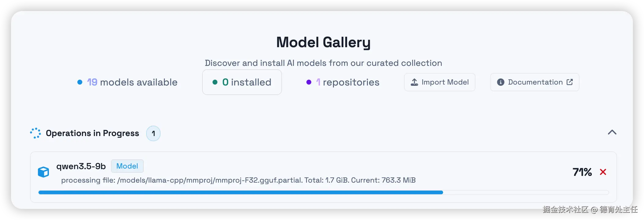Expand the Operations in Progress heading
The height and width of the screenshot is (220, 644).
click(92, 133)
